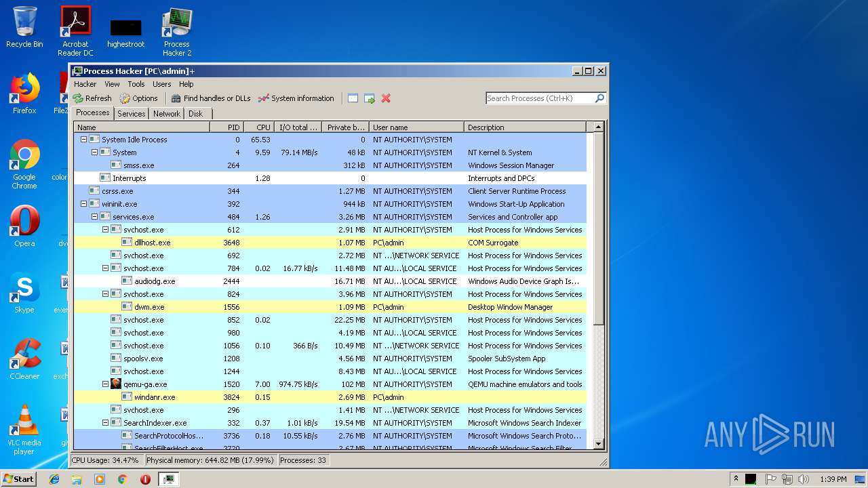
Task: Launch Google Chrome from desktop
Action: 24,164
